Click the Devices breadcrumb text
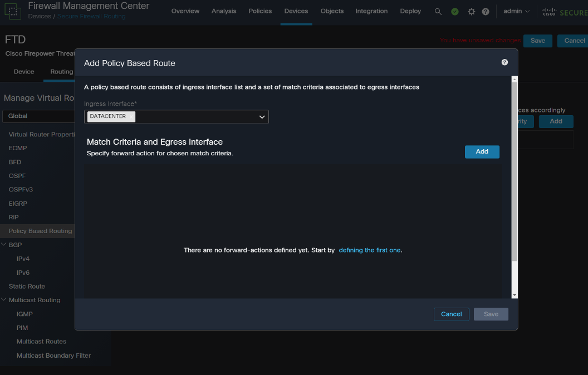The width and height of the screenshot is (588, 375). (40, 17)
